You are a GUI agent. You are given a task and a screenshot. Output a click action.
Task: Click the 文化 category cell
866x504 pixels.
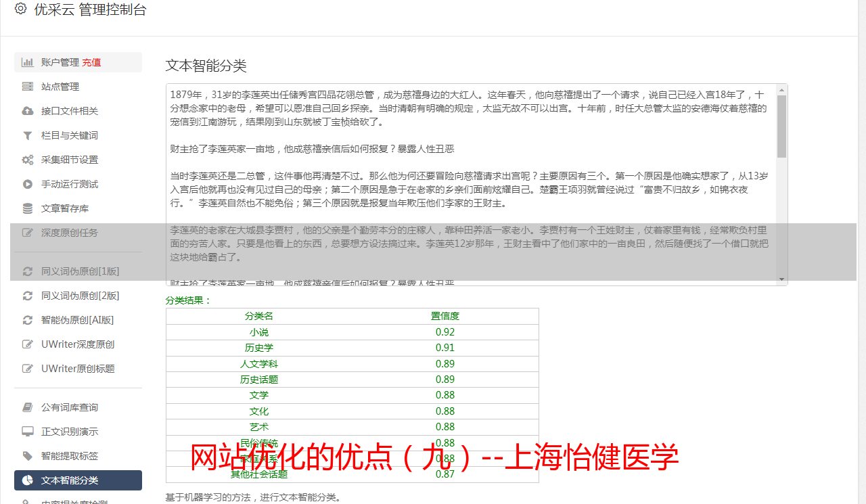[x=259, y=411]
